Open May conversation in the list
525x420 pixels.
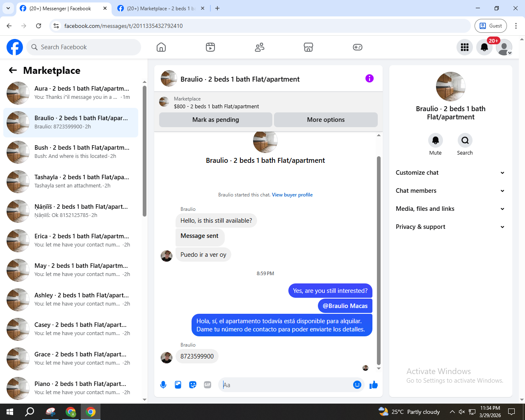coord(71,270)
